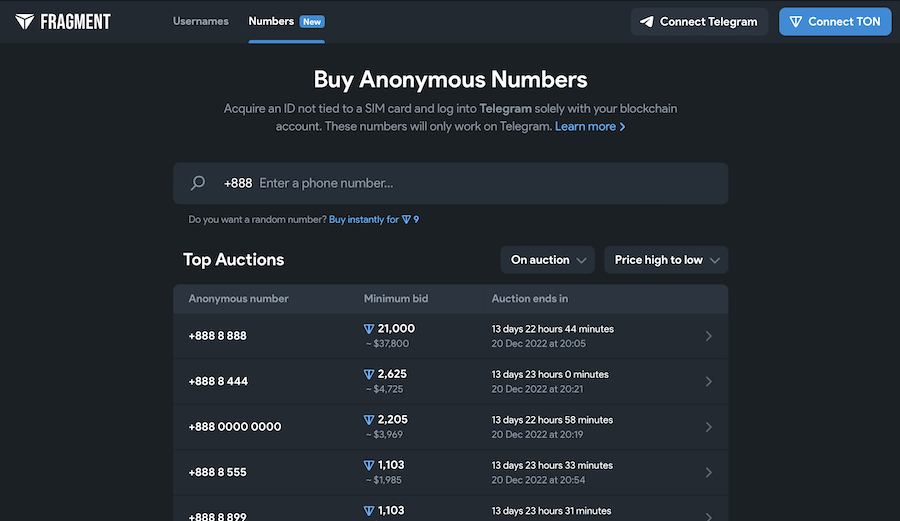Open the Numbers tab
Screen dimensions: 900x521
click(x=271, y=21)
